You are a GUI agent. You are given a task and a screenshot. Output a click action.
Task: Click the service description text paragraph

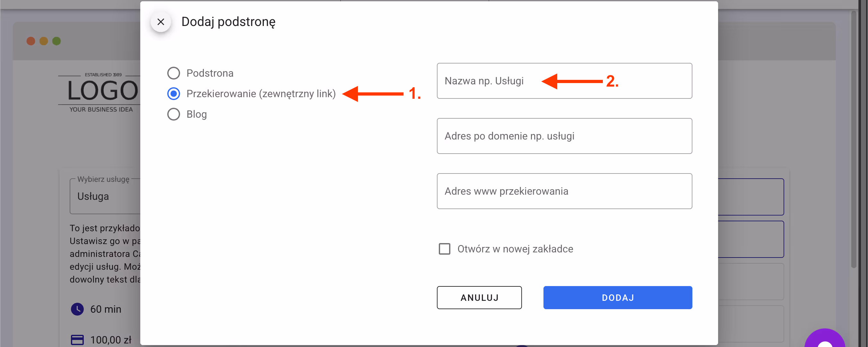(x=104, y=254)
